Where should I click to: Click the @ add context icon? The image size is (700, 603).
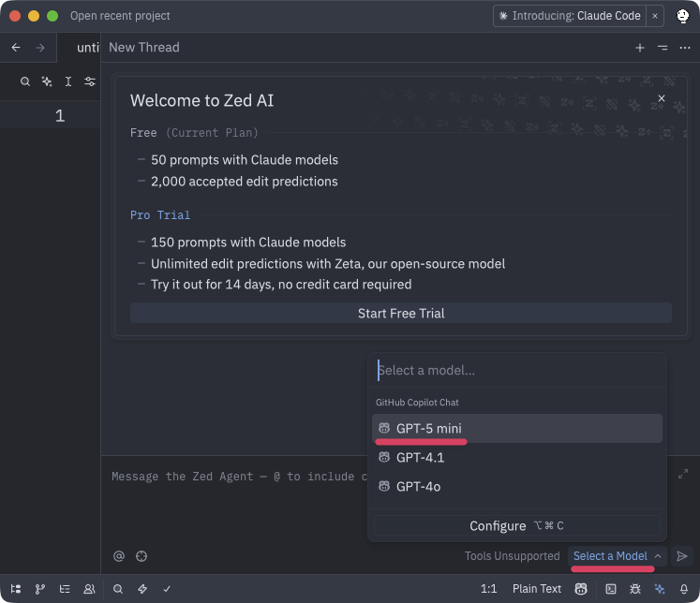click(119, 556)
